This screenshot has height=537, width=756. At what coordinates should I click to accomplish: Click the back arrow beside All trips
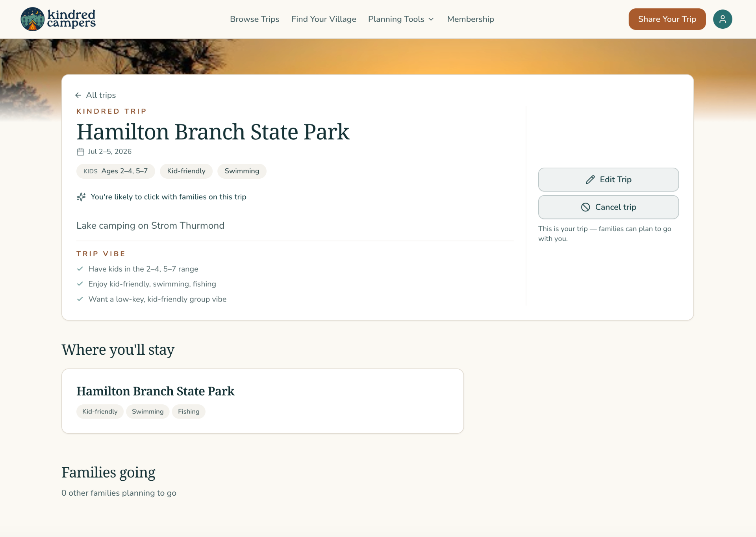[x=78, y=95]
